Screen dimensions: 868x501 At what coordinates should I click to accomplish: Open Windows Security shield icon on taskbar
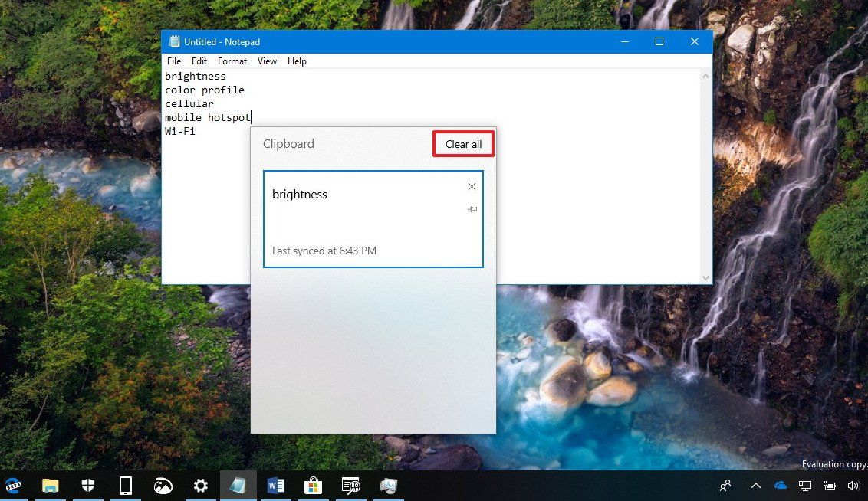(x=87, y=485)
